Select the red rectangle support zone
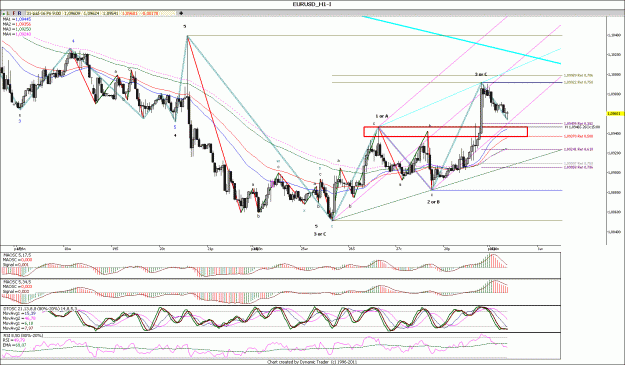The width and height of the screenshot is (625, 365). point(446,131)
